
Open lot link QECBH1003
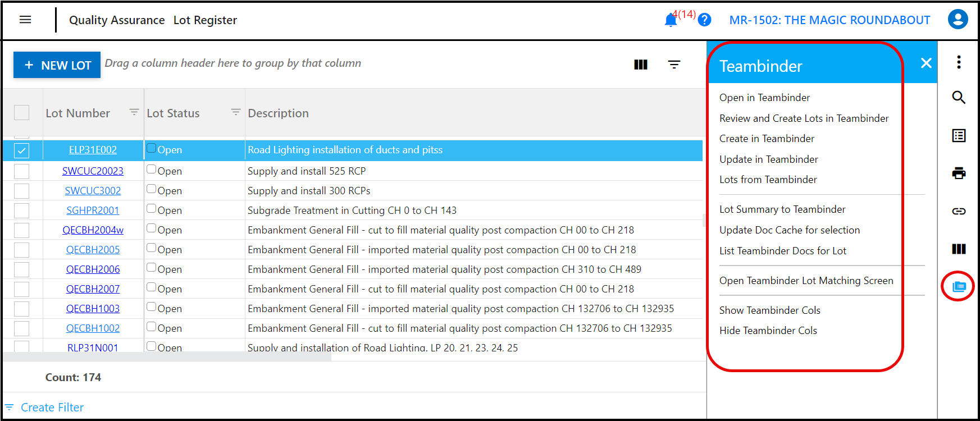point(93,309)
